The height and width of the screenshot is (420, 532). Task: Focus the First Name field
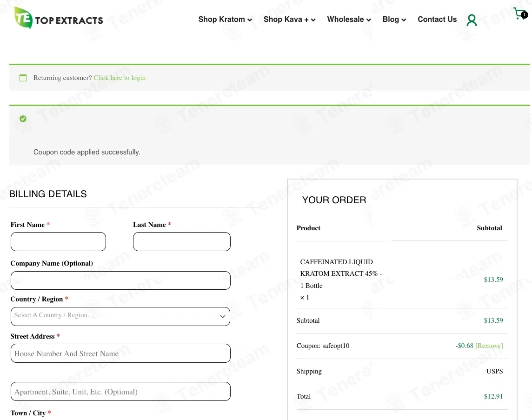point(58,242)
